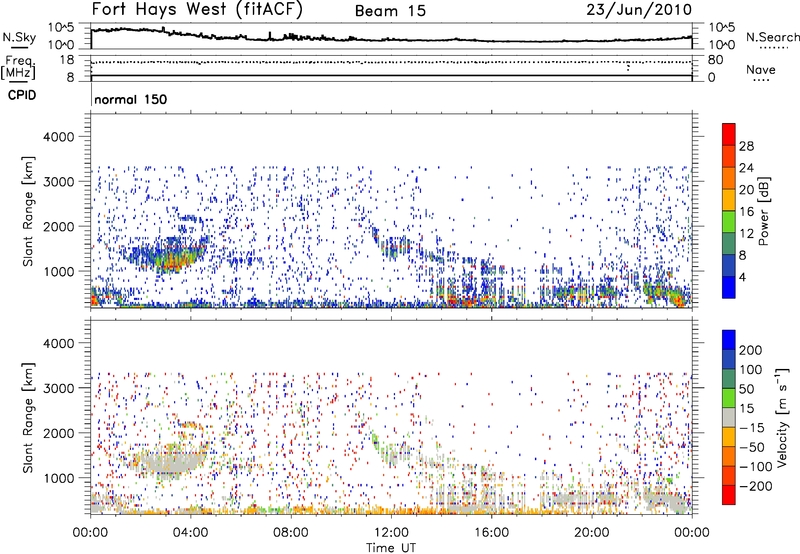The width and height of the screenshot is (800, 554).
Task: Select the "12:00" time tick label
Action: 391,533
